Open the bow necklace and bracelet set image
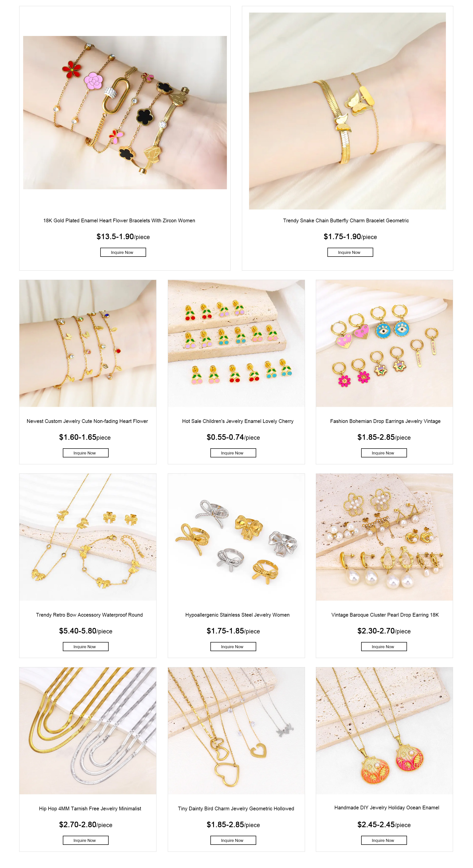 tap(88, 537)
